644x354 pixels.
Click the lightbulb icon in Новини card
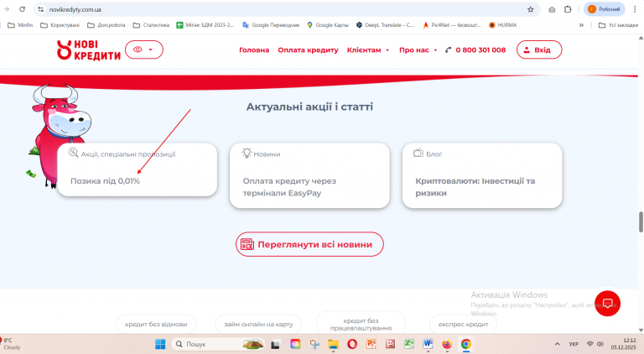point(247,154)
